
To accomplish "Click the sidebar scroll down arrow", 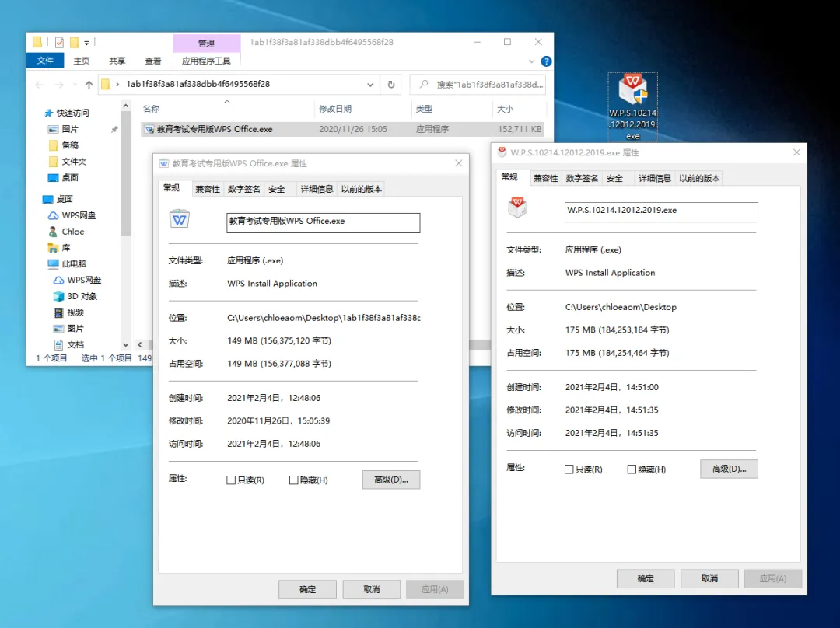I will click(126, 345).
